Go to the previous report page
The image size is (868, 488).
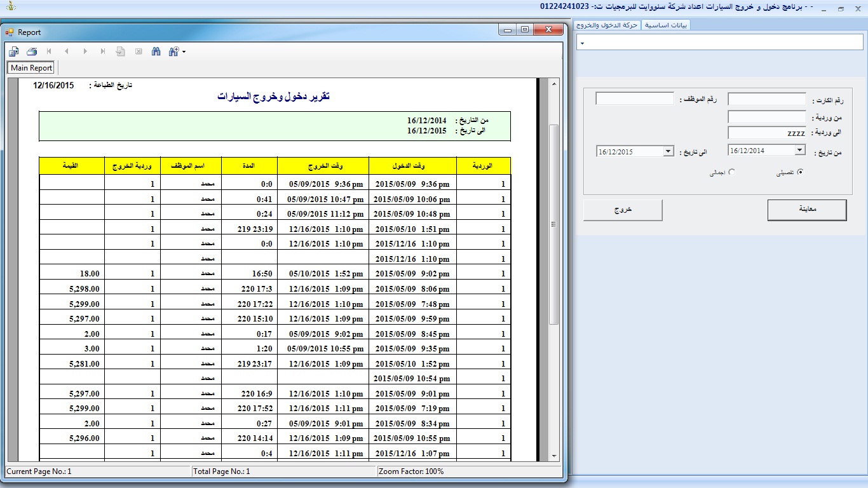[67, 51]
